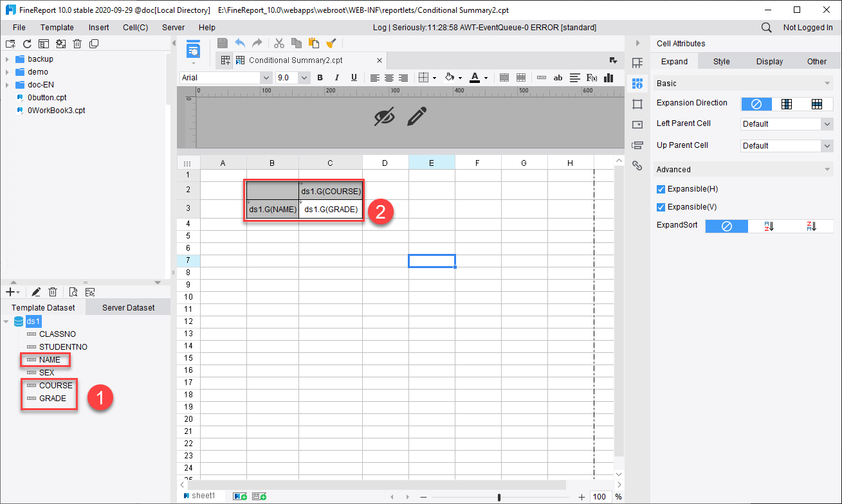
Task: Click the Not Logged In link
Action: (x=808, y=28)
